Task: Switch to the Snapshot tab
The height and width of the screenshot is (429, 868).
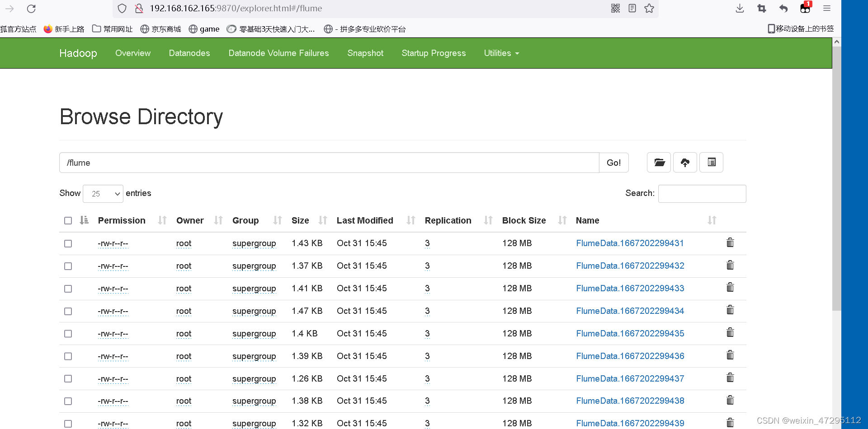Action: [x=365, y=53]
